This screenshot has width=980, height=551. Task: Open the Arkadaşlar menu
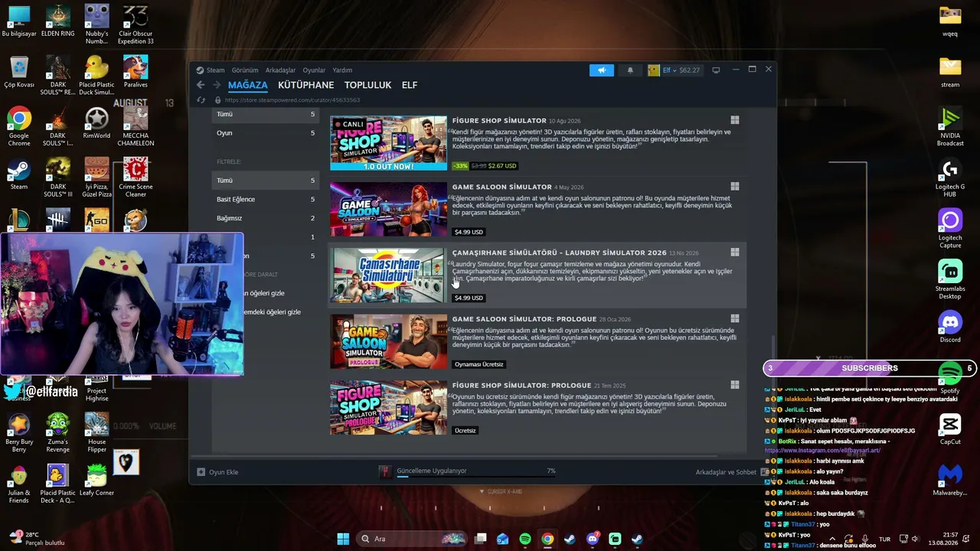280,70
